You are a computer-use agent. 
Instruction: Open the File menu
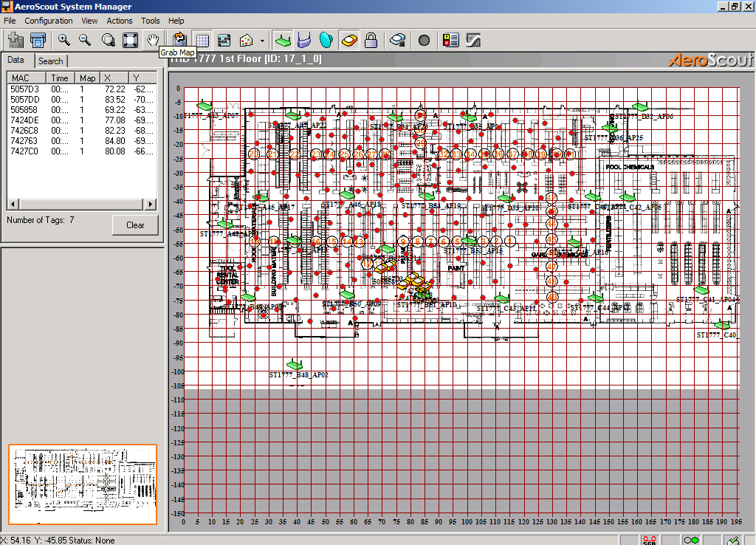pos(10,21)
